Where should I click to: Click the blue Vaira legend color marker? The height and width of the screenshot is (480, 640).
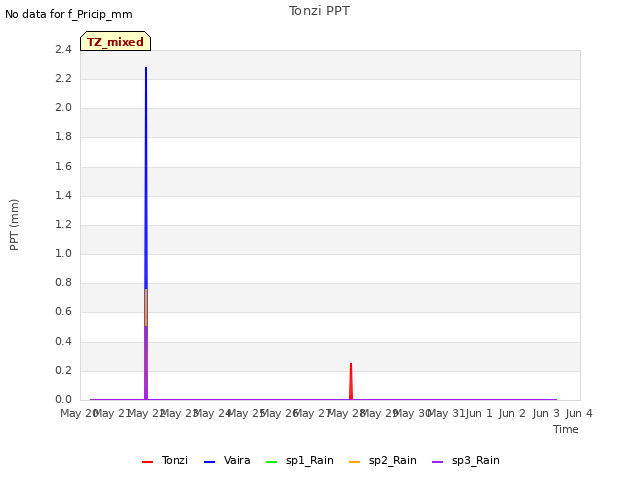[x=209, y=462]
